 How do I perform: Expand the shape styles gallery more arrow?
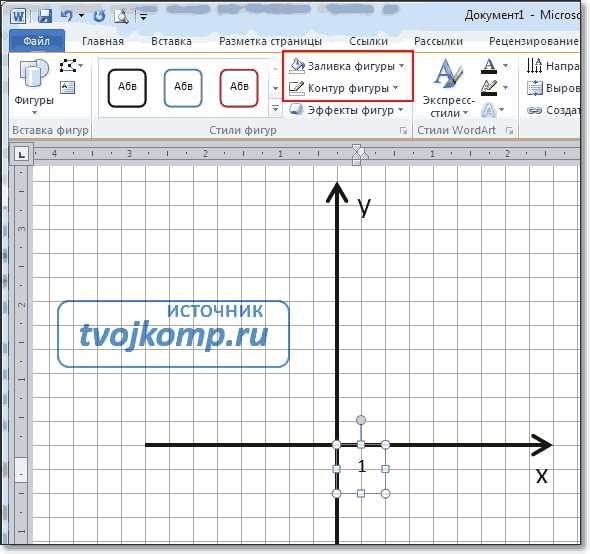[x=275, y=109]
